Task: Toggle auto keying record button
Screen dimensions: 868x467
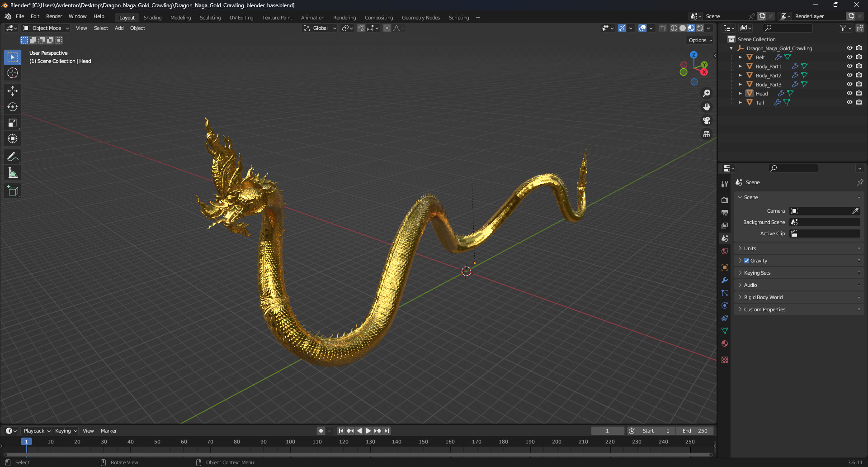Action: [x=321, y=431]
